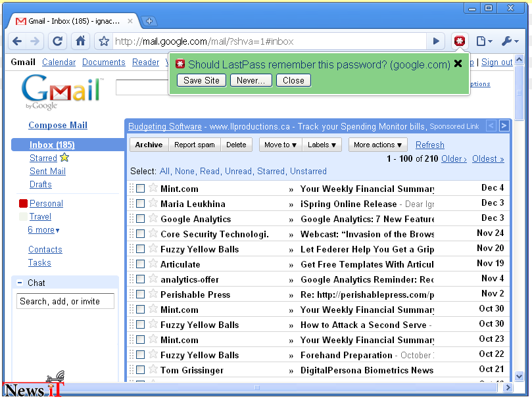Viewport: 532px width, 399px height.
Task: Click the red Personal label color square
Action: (x=23, y=203)
